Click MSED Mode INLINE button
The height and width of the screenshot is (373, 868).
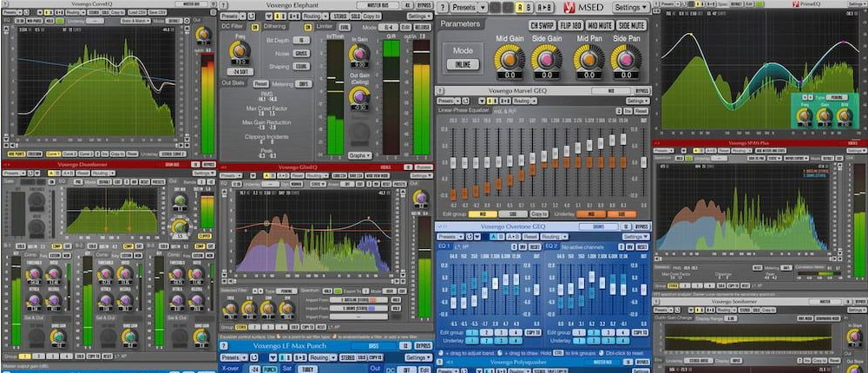tap(463, 64)
